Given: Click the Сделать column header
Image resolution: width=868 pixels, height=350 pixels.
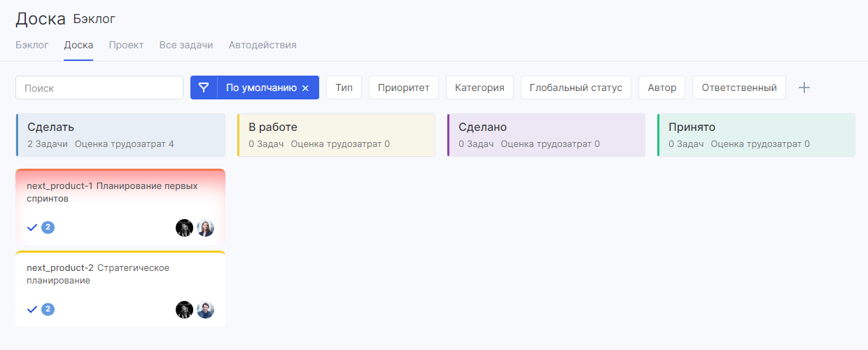Looking at the screenshot, I should (x=120, y=135).
